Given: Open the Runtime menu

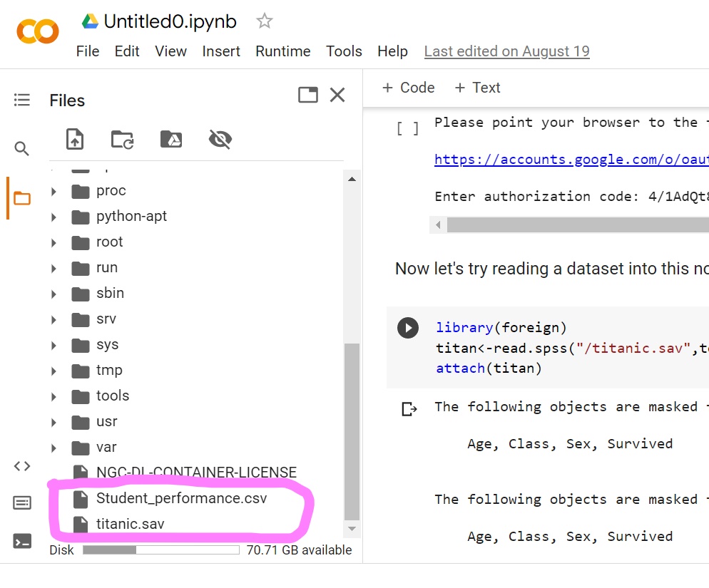Looking at the screenshot, I should point(282,51).
